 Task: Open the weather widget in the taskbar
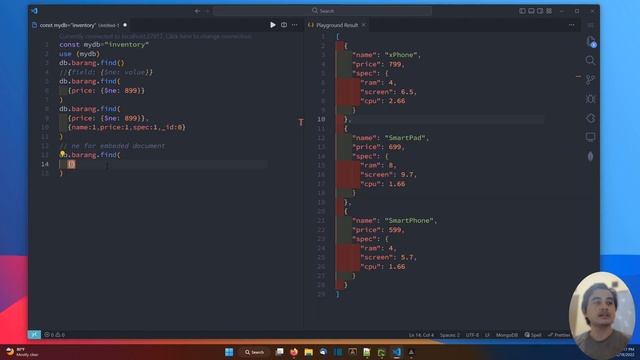(22, 352)
